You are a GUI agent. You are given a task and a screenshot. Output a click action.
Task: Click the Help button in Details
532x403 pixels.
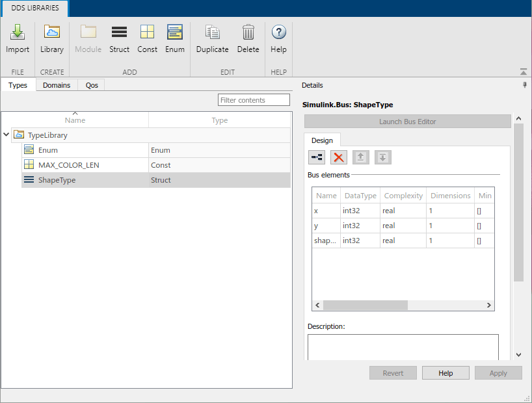coord(446,373)
